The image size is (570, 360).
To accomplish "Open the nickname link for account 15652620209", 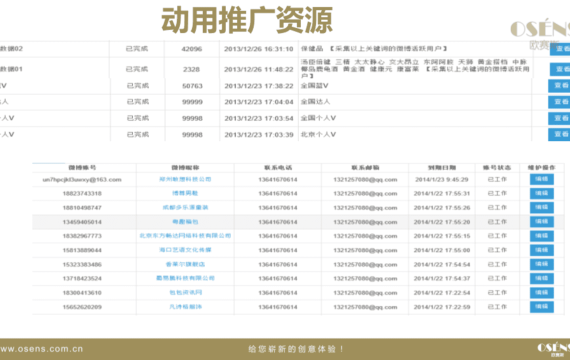I will pos(185,307).
